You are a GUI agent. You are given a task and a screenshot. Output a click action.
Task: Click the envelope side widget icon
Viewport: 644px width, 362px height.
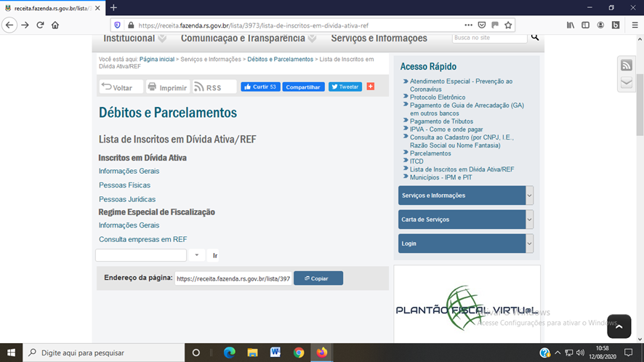[626, 83]
